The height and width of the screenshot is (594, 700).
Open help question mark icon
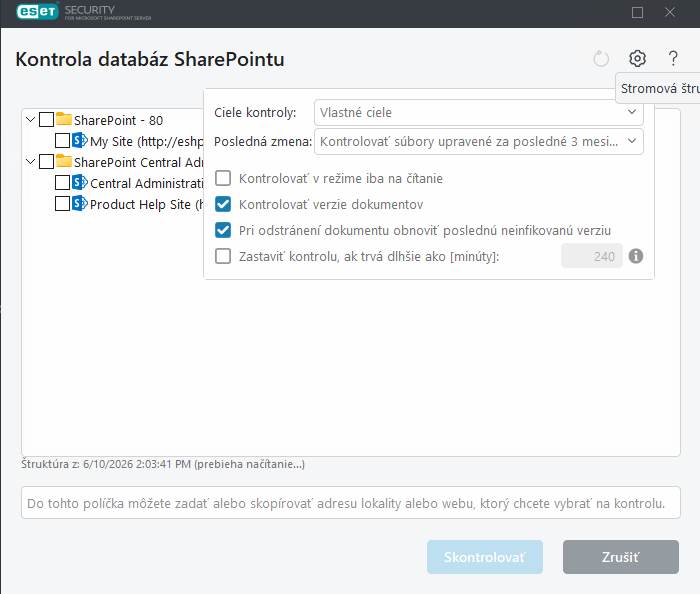[673, 58]
